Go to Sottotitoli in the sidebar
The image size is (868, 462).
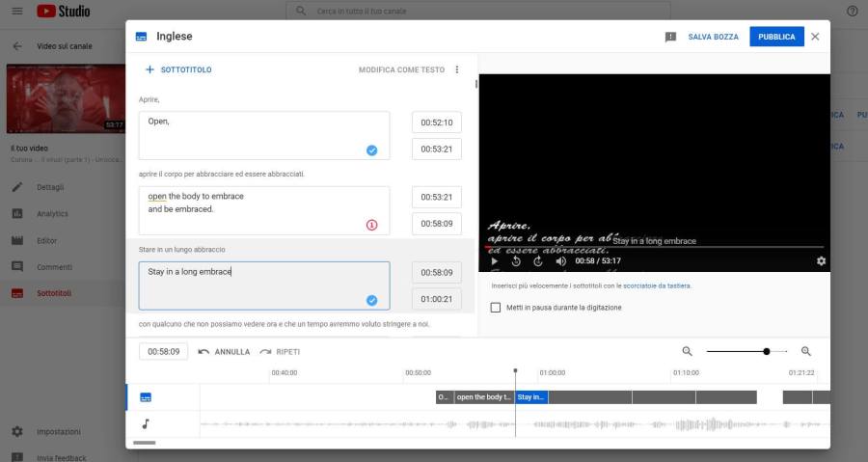coord(54,293)
